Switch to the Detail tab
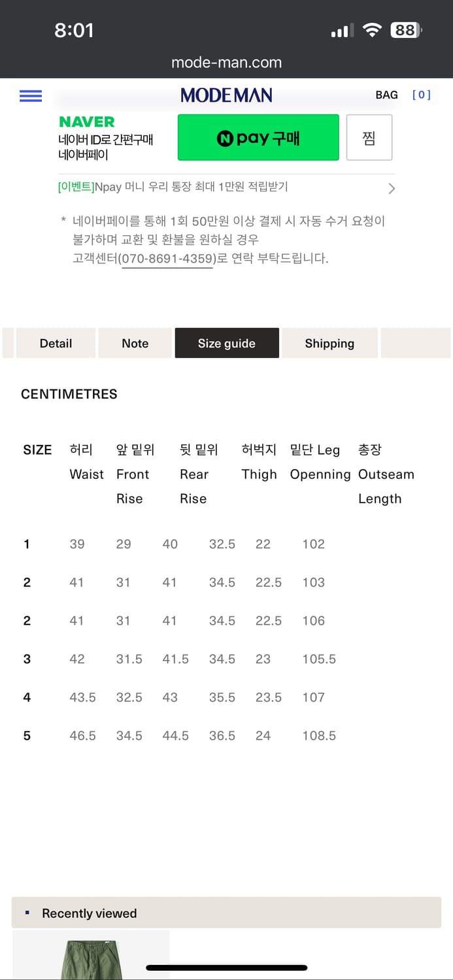 tap(56, 344)
